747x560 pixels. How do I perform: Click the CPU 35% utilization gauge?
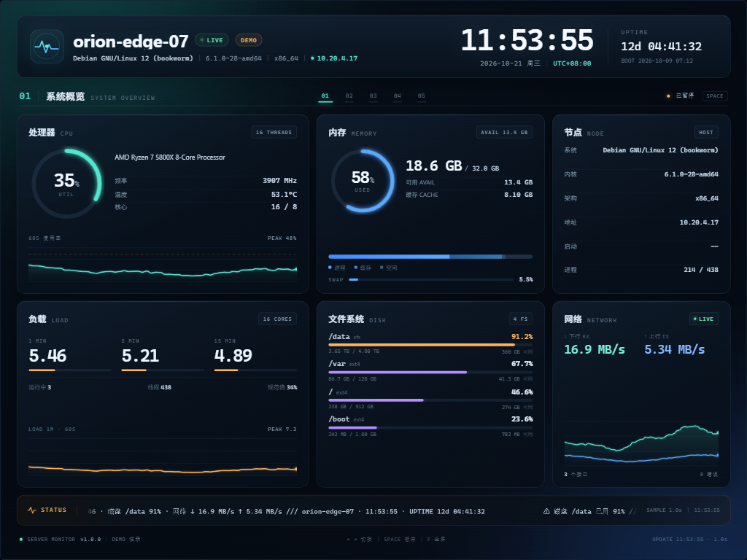coord(67,183)
